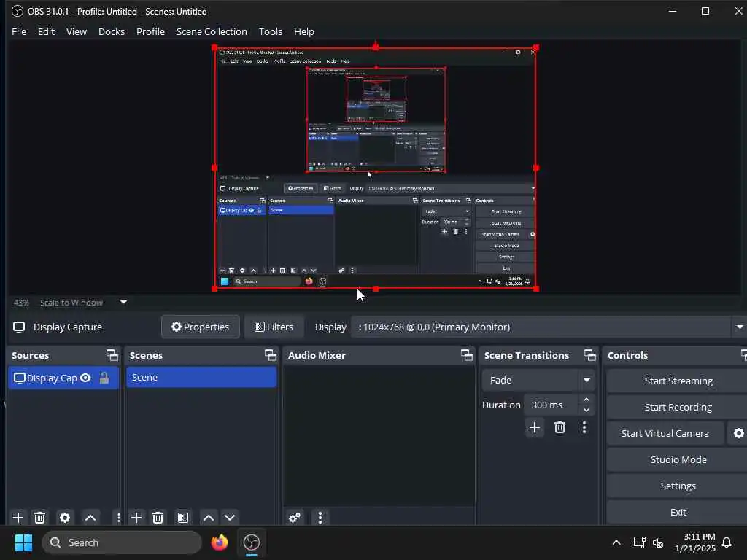
Task: Float the Sources dock with its icon
Action: 112,355
